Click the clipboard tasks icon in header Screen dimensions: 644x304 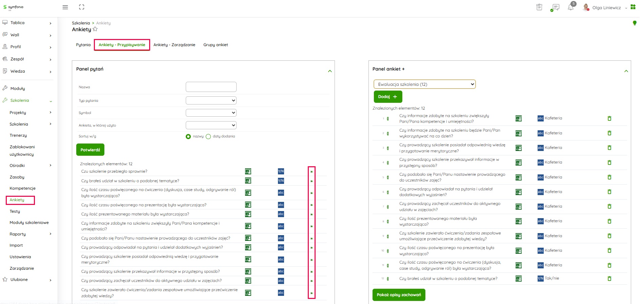[539, 7]
